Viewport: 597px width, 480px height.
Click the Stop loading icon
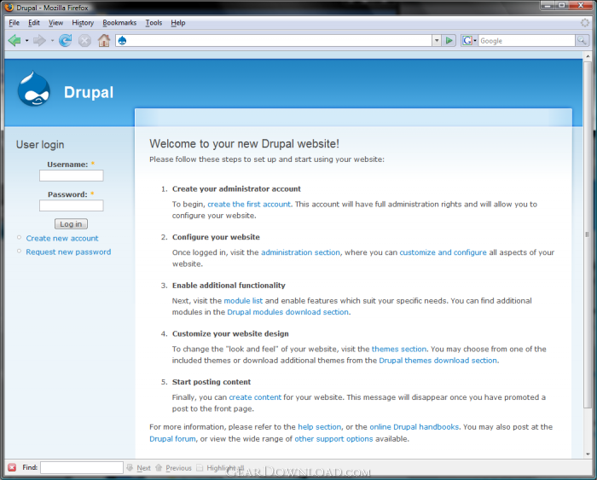coord(85,40)
